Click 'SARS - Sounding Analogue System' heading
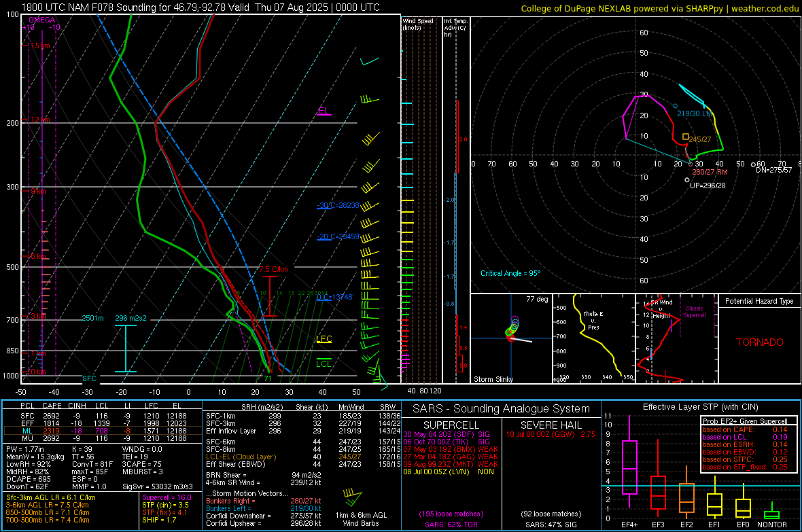Viewport: 802px width, 532px height. click(x=501, y=409)
